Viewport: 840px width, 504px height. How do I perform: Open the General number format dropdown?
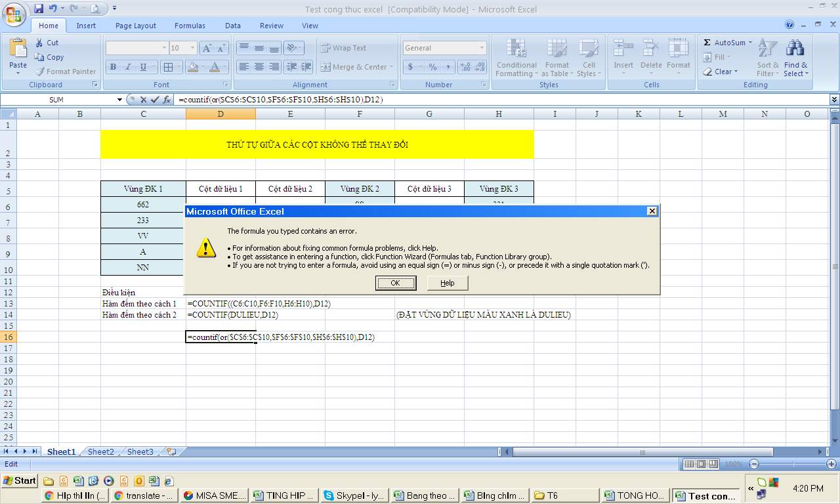click(482, 48)
